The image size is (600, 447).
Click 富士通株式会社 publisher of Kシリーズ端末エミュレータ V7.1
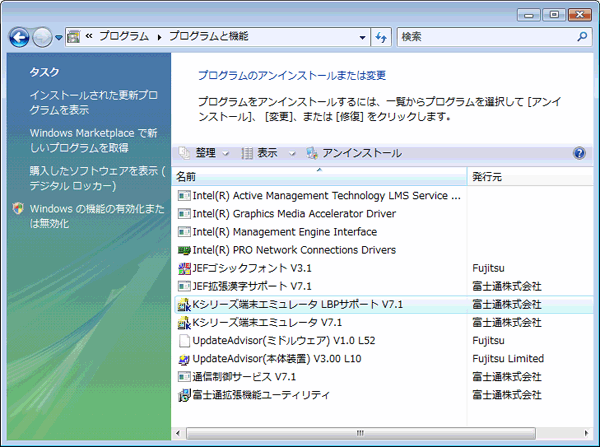(x=507, y=323)
